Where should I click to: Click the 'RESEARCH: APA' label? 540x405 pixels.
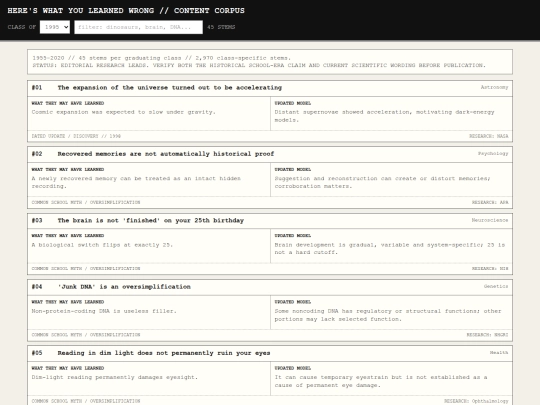pos(490,202)
